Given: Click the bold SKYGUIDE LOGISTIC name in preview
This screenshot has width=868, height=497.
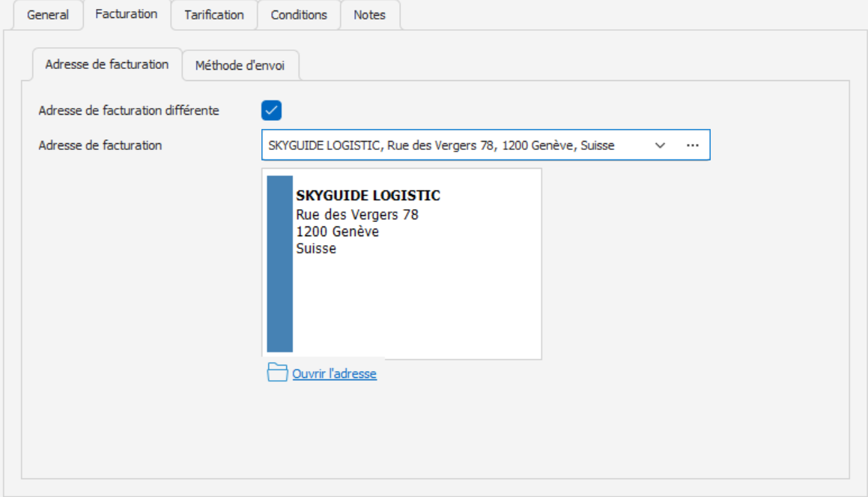Looking at the screenshot, I should 368,196.
